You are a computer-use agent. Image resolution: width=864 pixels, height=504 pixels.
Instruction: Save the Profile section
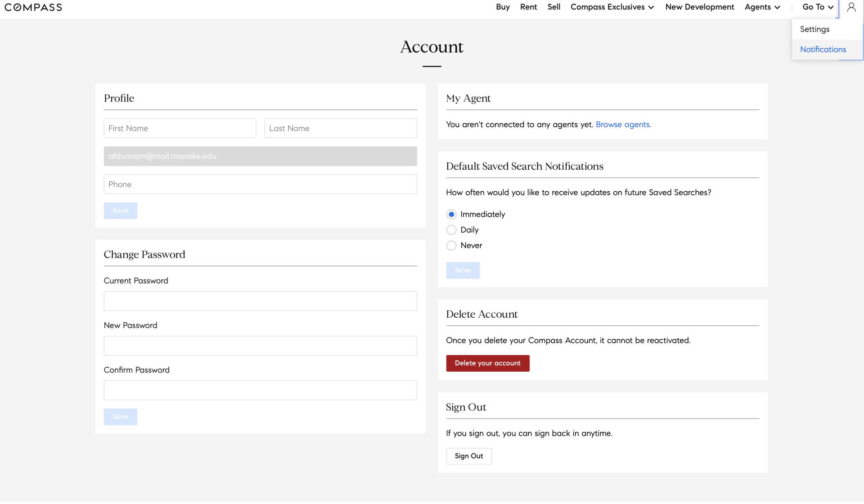tap(120, 211)
